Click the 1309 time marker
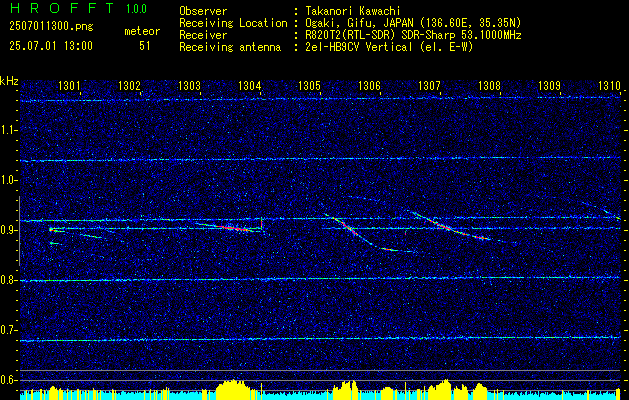This screenshot has height=400, width=629. [x=549, y=85]
